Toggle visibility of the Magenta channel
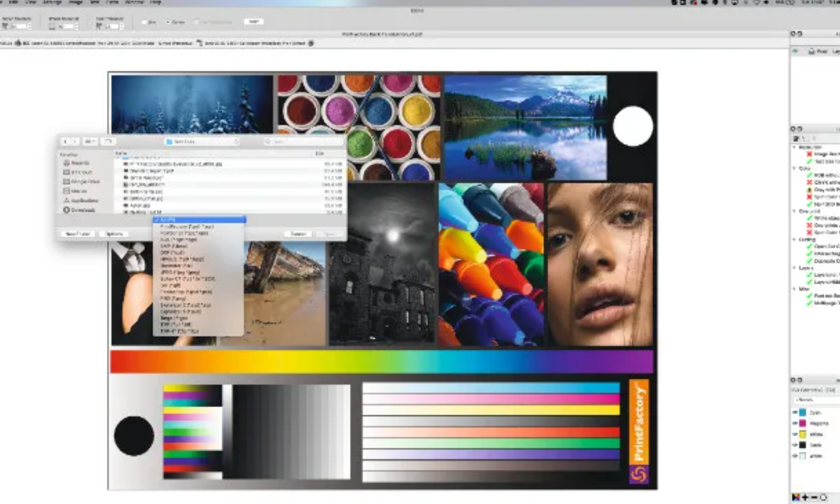 pyautogui.click(x=795, y=423)
